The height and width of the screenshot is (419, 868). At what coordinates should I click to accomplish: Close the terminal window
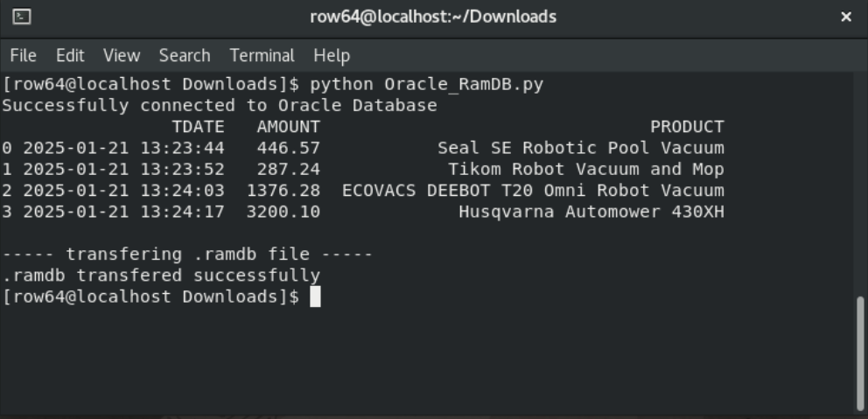point(846,17)
